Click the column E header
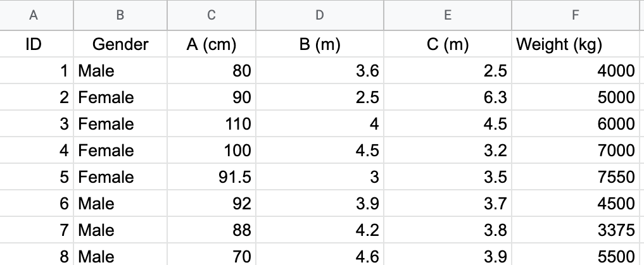The width and height of the screenshot is (644, 265). [x=448, y=15]
